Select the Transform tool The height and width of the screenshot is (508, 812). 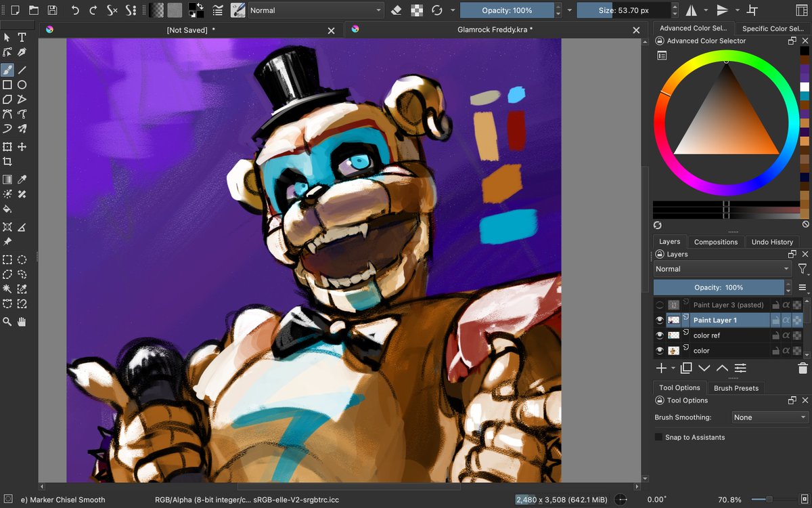tap(8, 146)
